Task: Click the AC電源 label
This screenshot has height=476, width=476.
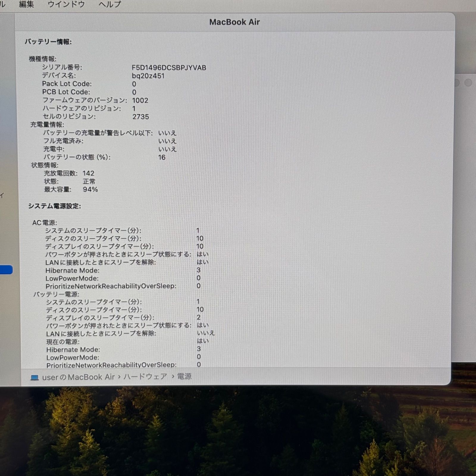Action: click(x=45, y=223)
